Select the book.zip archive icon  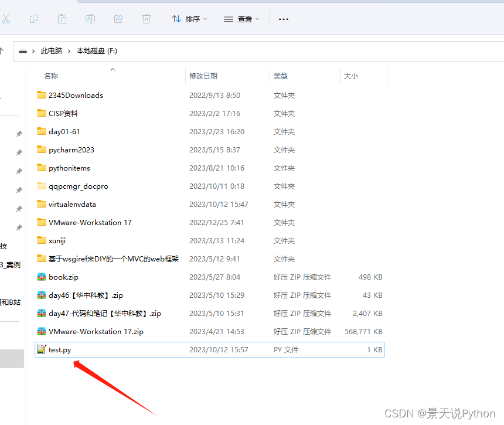pos(41,277)
